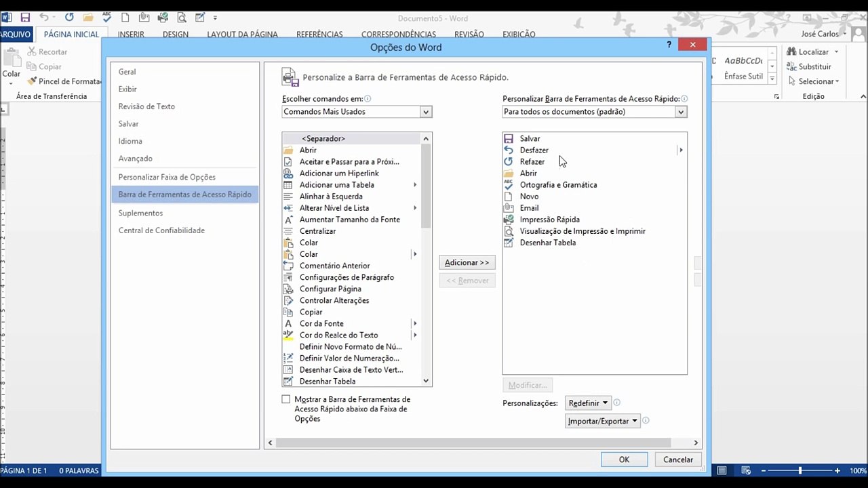This screenshot has width=868, height=488.
Task: Open the Customize Quick Access Toolbar arrow in title bar
Action: [216, 18]
